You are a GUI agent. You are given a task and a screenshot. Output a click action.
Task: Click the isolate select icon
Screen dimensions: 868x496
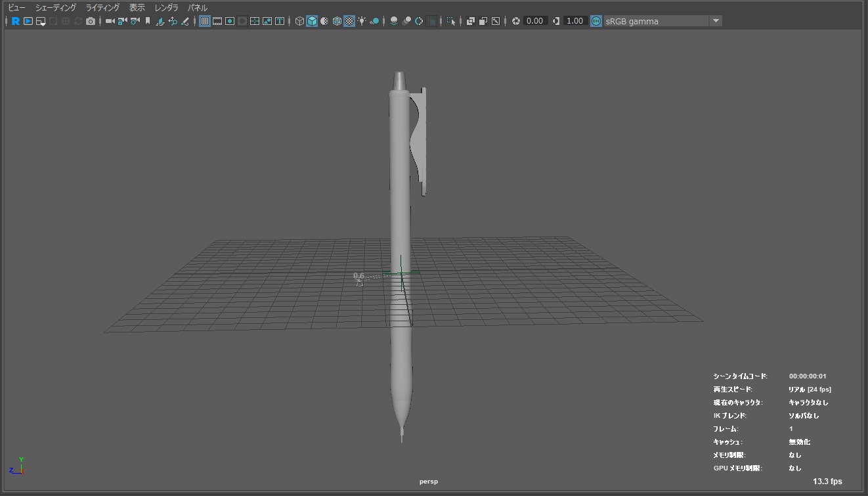(x=451, y=21)
